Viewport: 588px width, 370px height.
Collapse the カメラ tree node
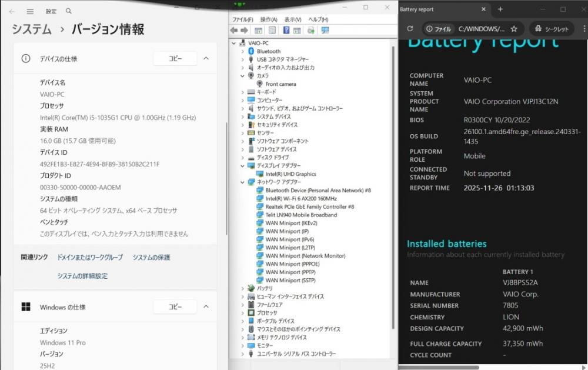243,76
